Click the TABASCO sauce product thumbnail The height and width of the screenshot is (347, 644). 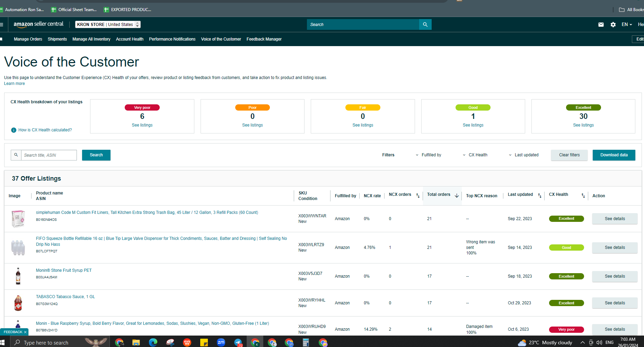(18, 303)
